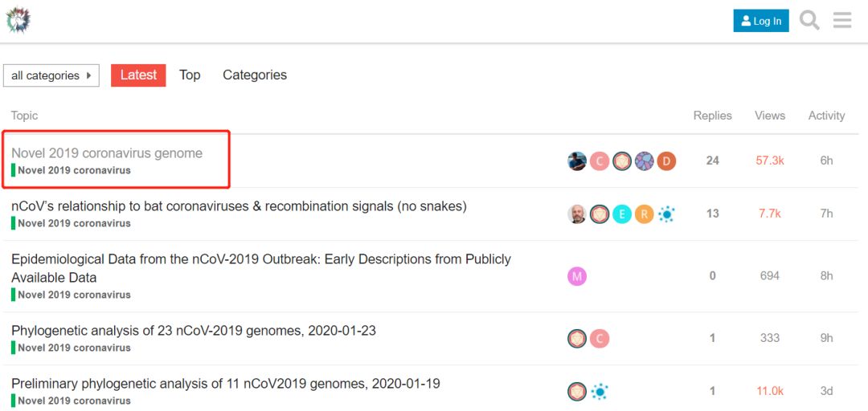
Task: Sort topics by Replies column header
Action: (712, 116)
